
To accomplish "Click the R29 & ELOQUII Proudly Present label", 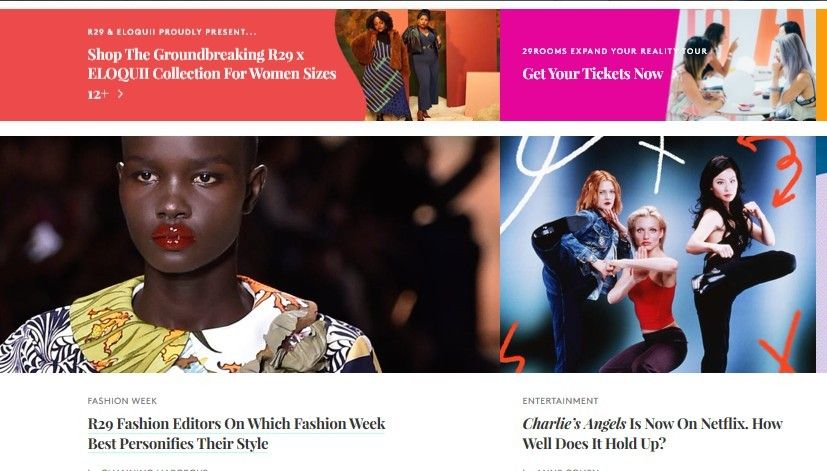I will pos(172,32).
